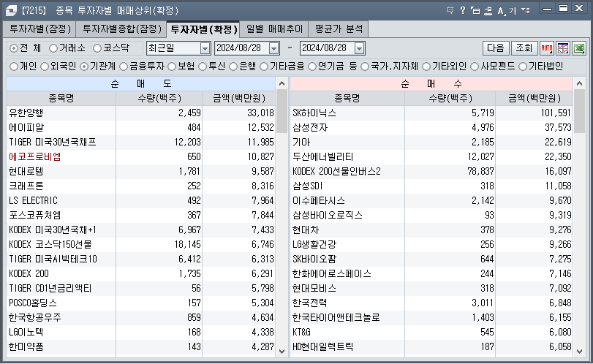Switch to 투자자별(잠정) tab
The height and width of the screenshot is (364, 593).
(x=39, y=29)
